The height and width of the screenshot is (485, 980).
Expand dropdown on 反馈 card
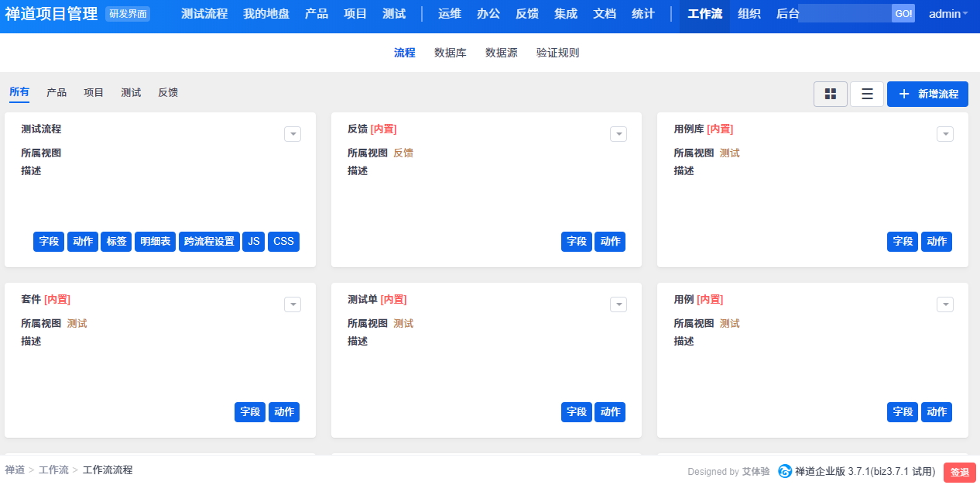pos(618,134)
